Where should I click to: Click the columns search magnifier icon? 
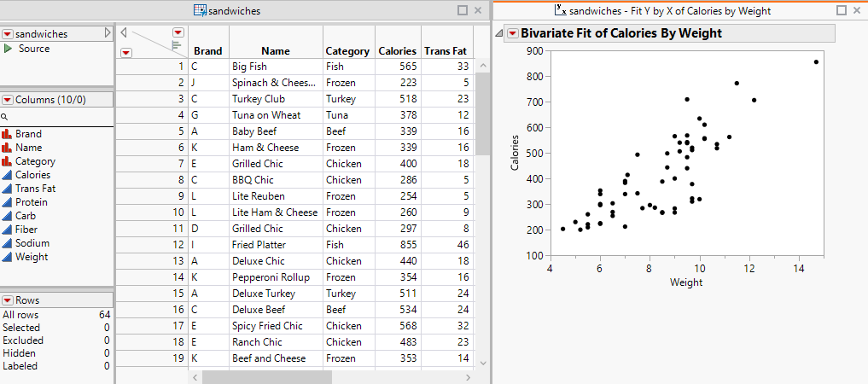click(x=5, y=116)
